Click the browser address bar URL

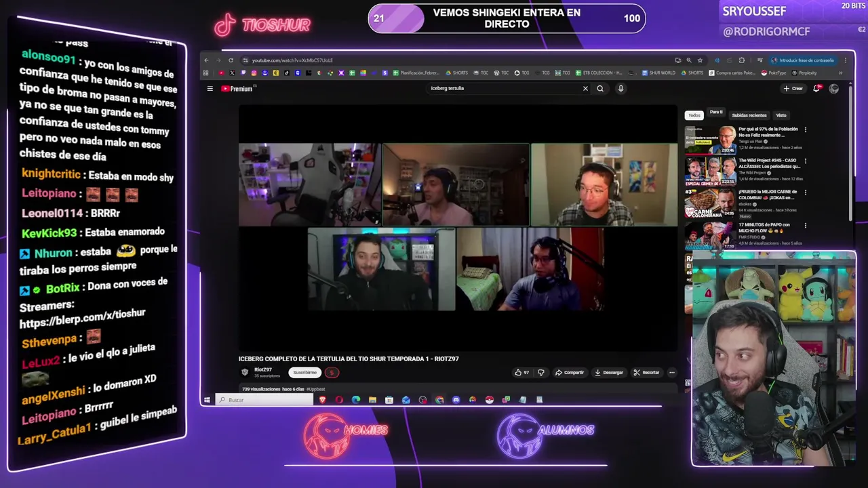point(292,60)
